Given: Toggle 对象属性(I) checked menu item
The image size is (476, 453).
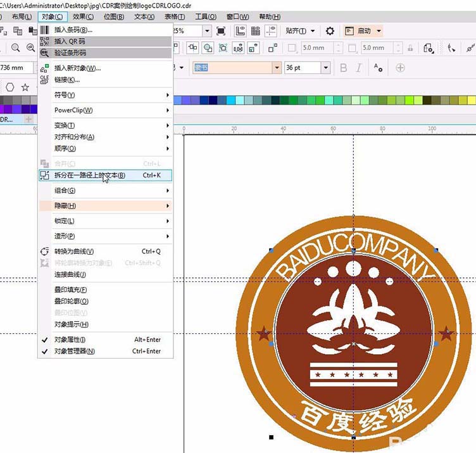Looking at the screenshot, I should (x=105, y=340).
